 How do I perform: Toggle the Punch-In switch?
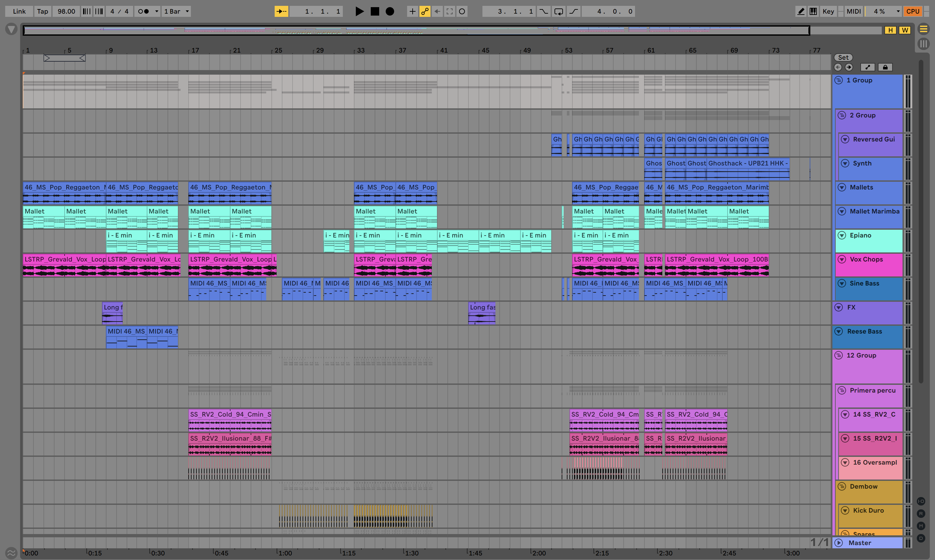point(543,11)
